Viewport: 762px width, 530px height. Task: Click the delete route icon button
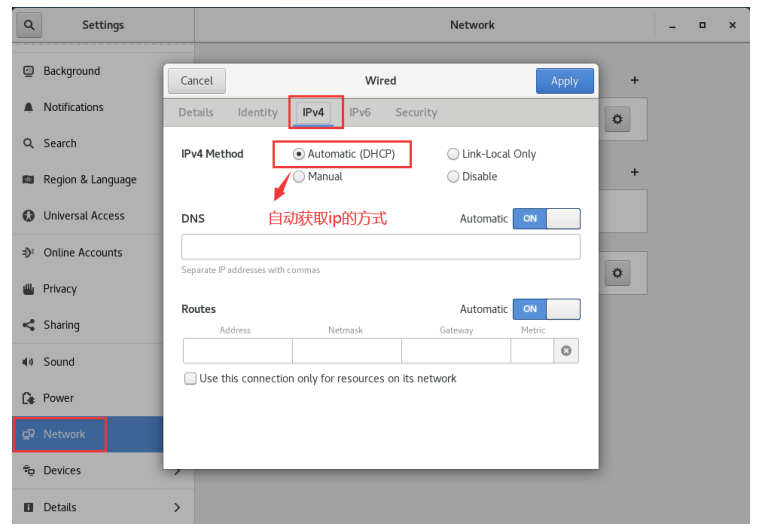click(566, 351)
